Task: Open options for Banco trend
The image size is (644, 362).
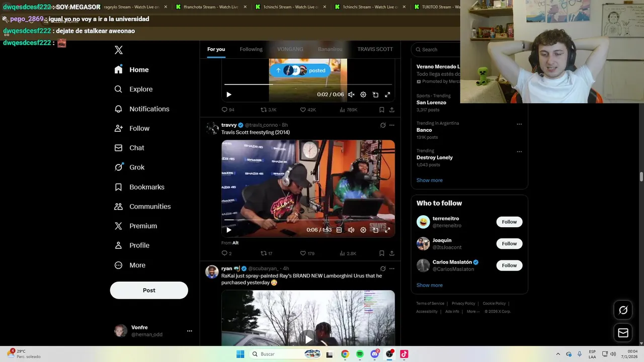Action: click(x=519, y=124)
